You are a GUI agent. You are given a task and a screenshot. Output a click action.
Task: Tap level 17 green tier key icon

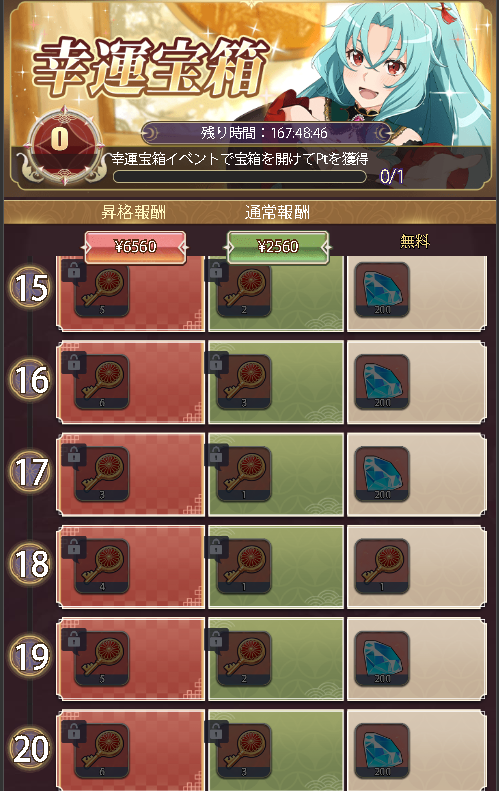click(244, 474)
